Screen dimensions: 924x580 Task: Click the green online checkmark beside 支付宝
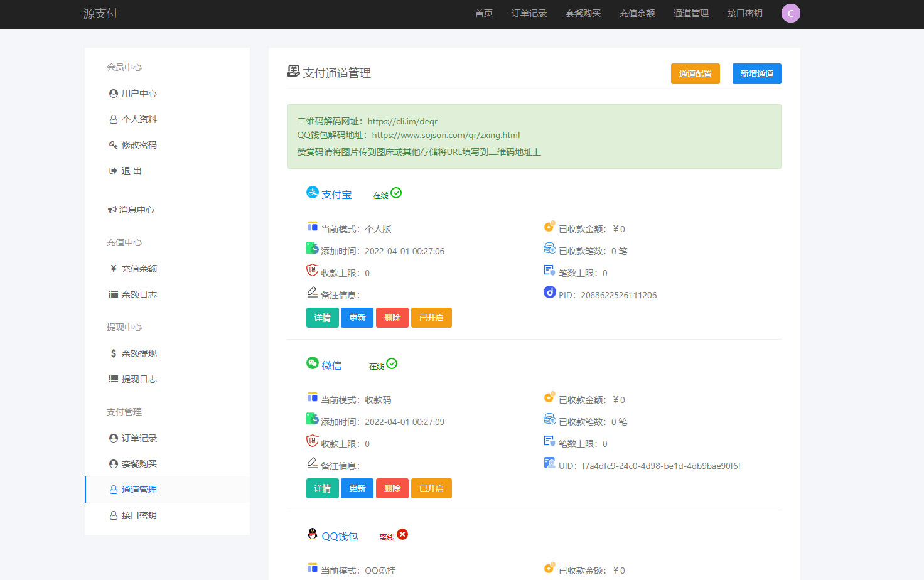(396, 193)
